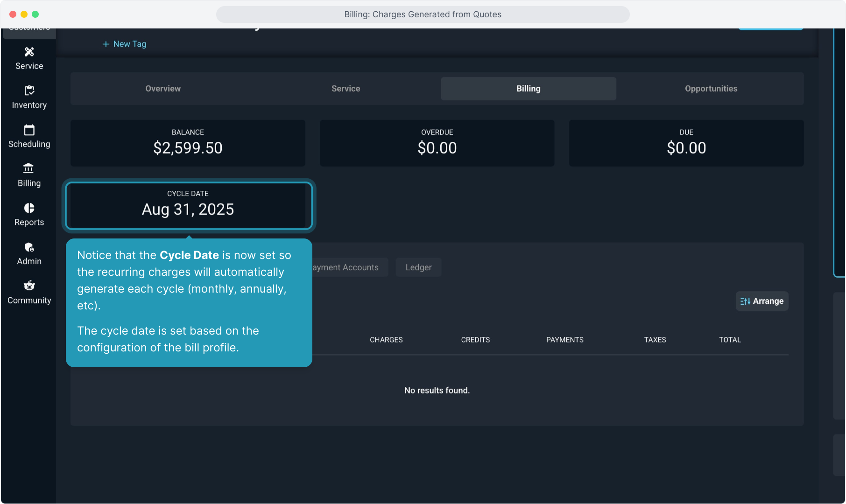Open Inventory clipboard icon in sidebar
This screenshot has width=846, height=504.
29,91
